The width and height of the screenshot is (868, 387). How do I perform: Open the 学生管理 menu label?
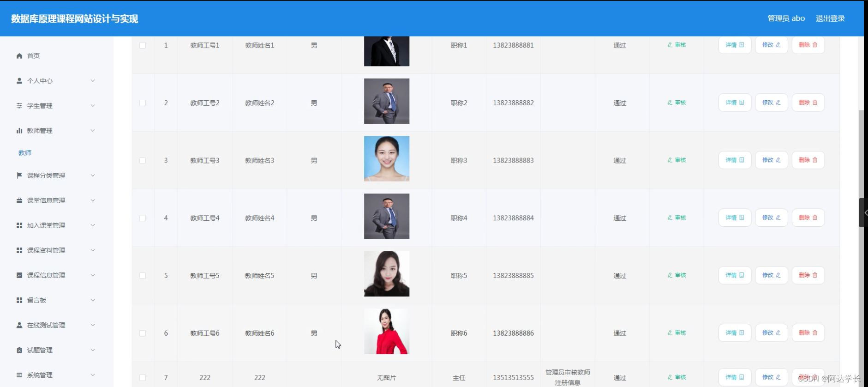coord(40,106)
